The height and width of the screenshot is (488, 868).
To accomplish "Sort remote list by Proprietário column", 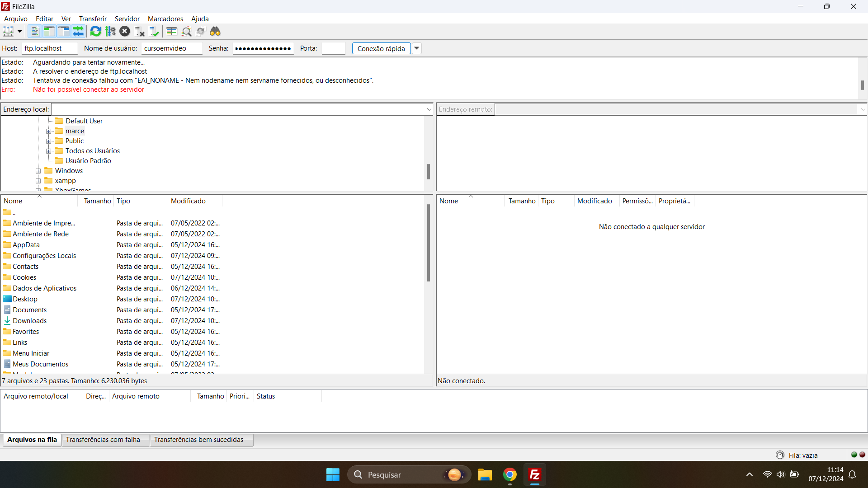I will (x=675, y=201).
